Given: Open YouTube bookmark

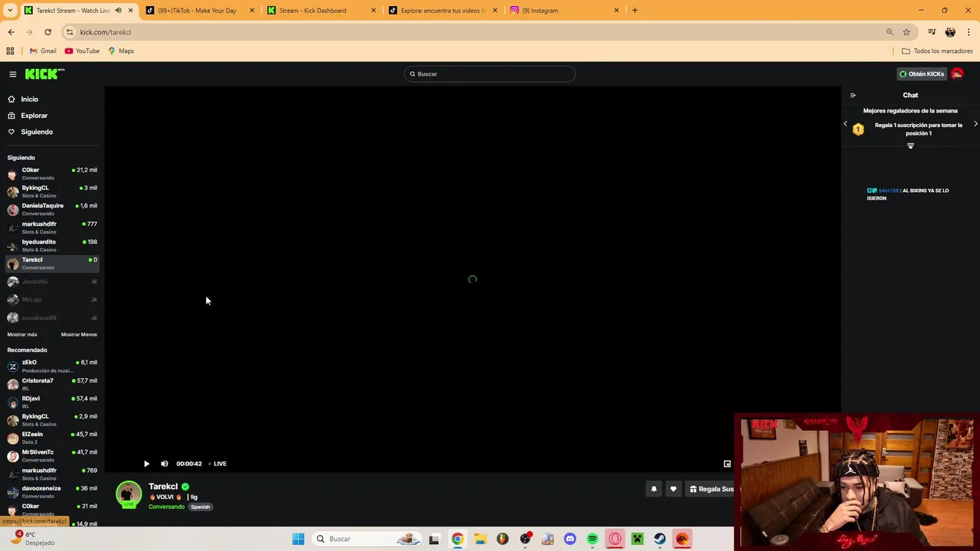Looking at the screenshot, I should click(82, 51).
